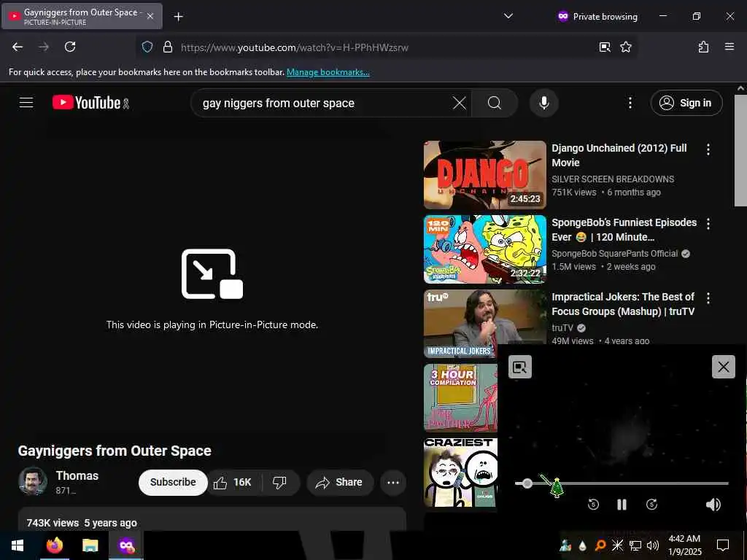Open the taskbar clock showing 4:42 AM

684,545
